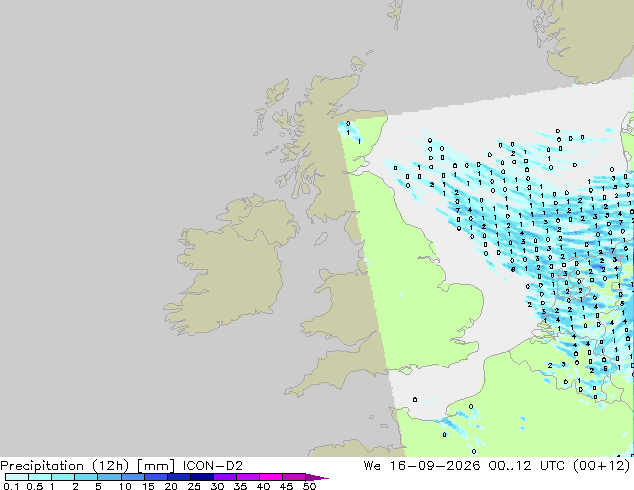
Task: Select the 25–30 mm dark navy swatch
Action: (x=202, y=477)
